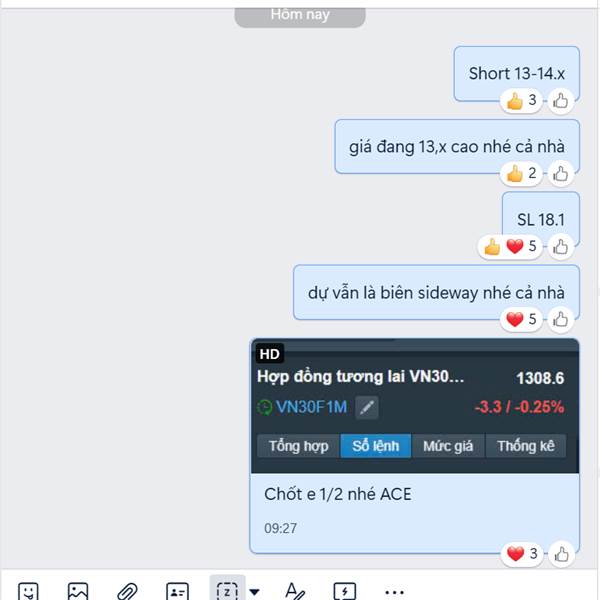This screenshot has height=600, width=600.
Task: Click the send image icon
Action: 78,592
